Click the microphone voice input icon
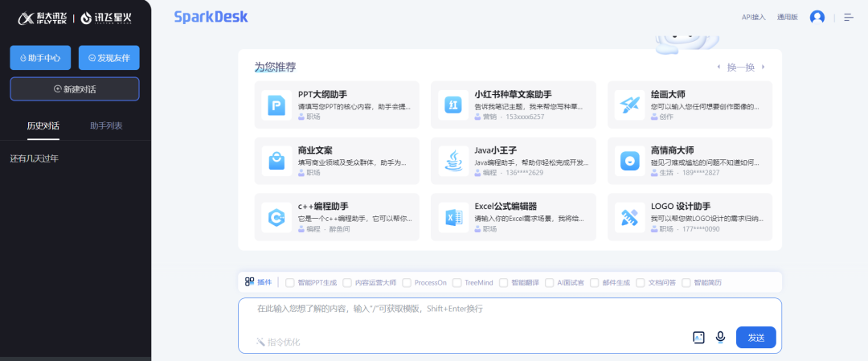868x361 pixels. coord(720,337)
